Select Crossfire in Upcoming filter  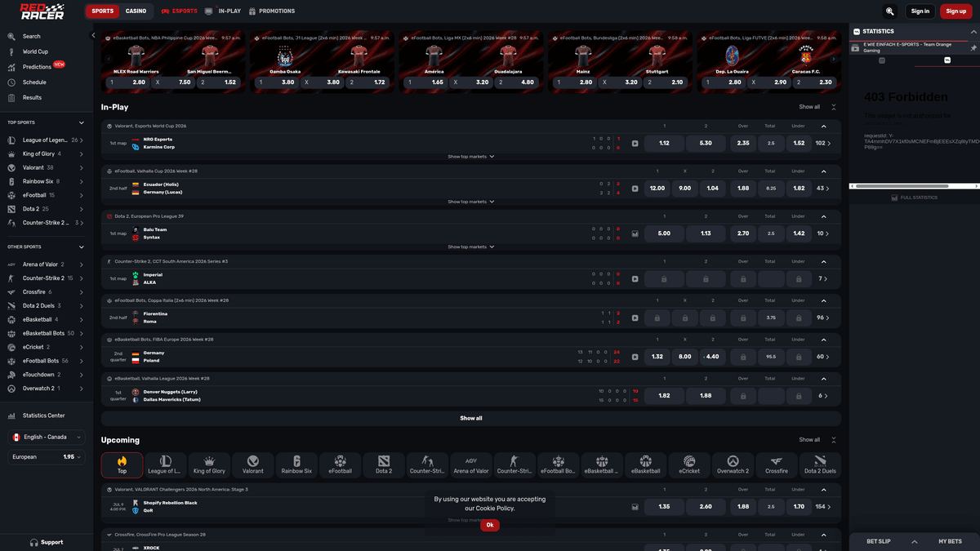click(x=777, y=465)
